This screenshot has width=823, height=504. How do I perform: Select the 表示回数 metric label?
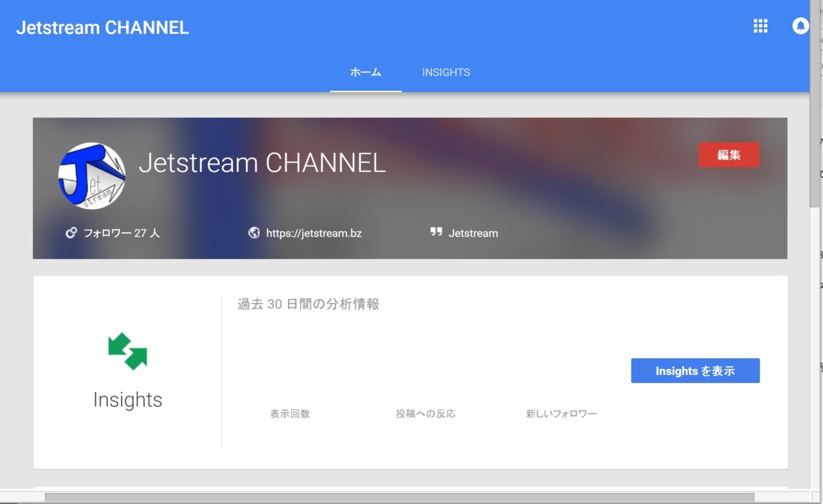coord(290,414)
